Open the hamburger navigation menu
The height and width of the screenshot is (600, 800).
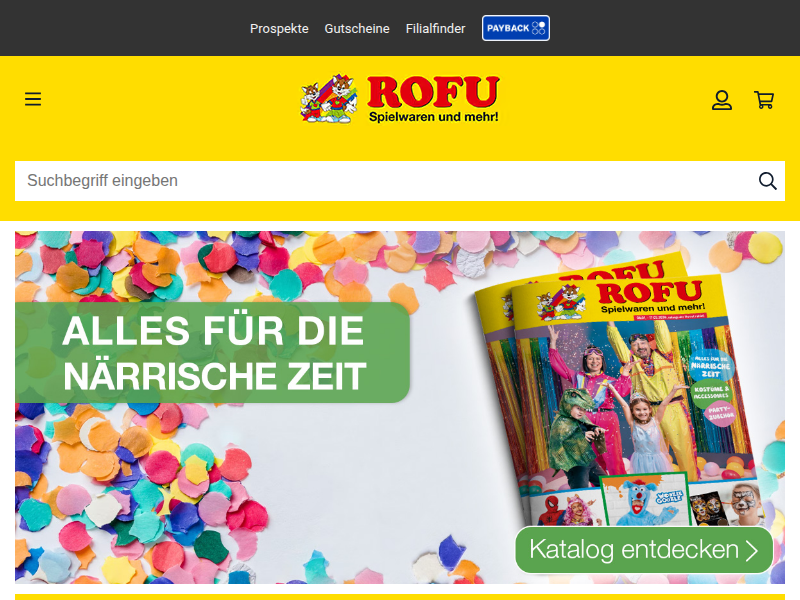pos(33,99)
